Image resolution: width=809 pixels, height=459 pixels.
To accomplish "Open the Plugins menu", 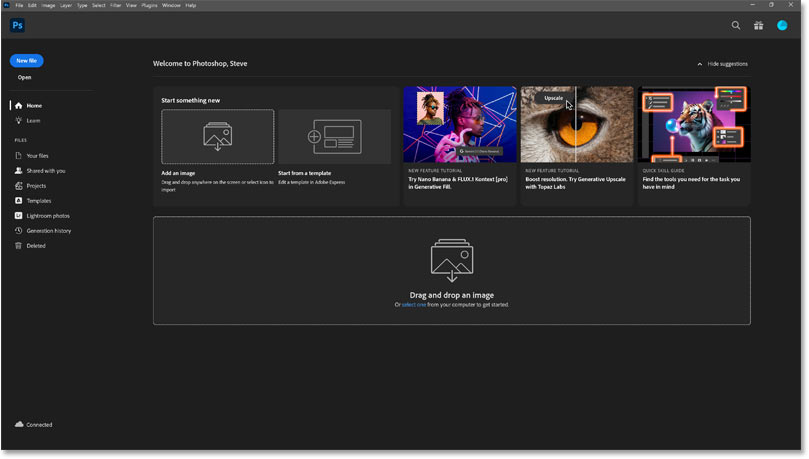I will click(149, 5).
